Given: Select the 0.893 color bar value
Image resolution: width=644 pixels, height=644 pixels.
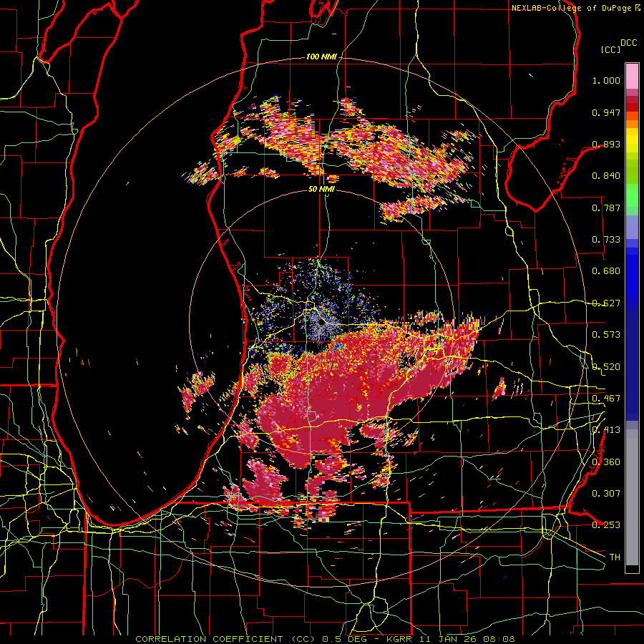Looking at the screenshot, I should [x=606, y=144].
